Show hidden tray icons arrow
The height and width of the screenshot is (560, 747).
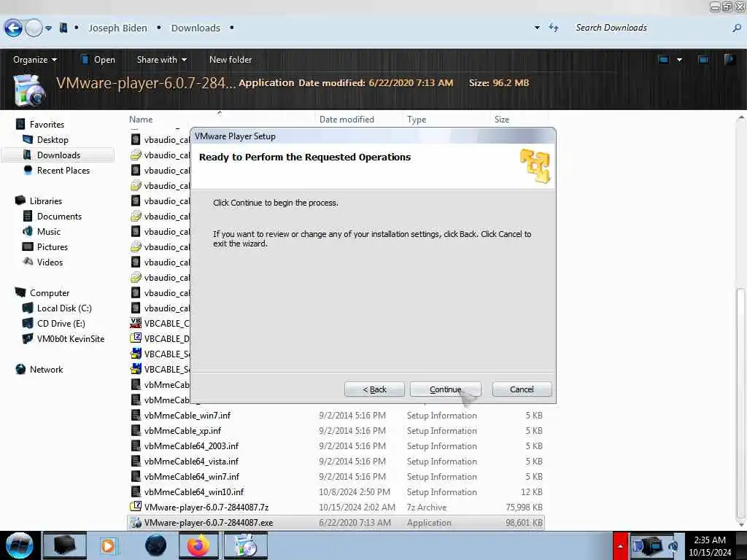pos(620,545)
